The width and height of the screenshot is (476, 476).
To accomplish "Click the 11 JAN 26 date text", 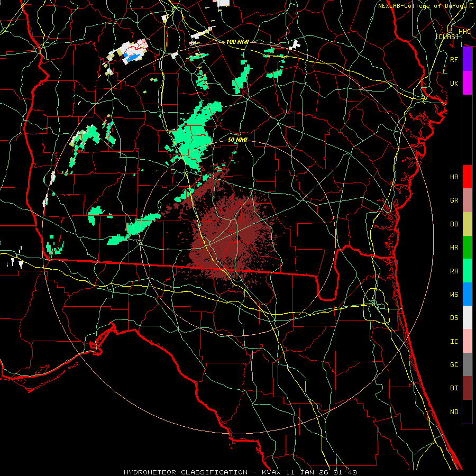I will [307, 472].
